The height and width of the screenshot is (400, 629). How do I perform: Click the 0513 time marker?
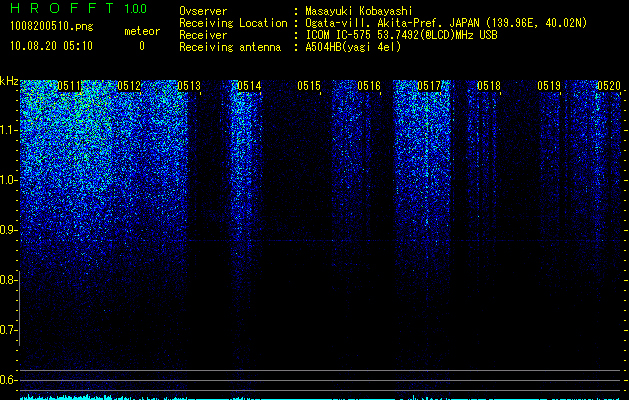coord(189,86)
